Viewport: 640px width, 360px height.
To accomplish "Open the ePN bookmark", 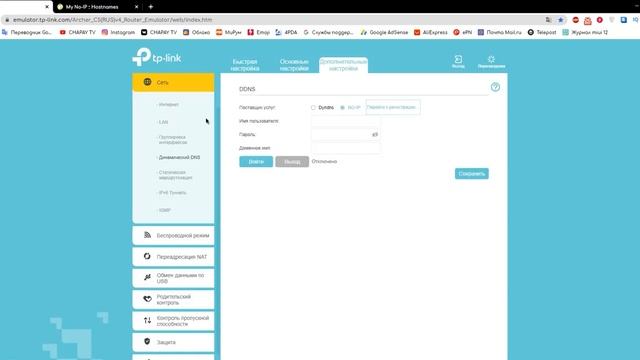I will click(x=462, y=32).
